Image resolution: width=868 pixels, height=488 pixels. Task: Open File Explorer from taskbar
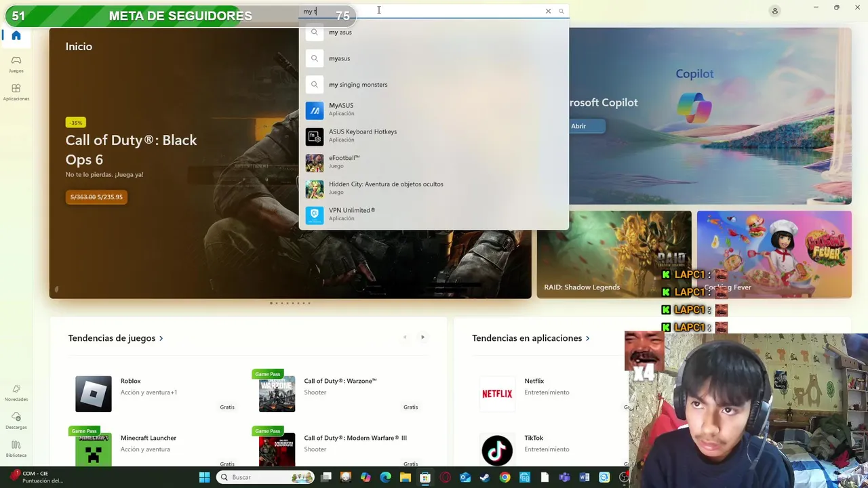coord(406,477)
